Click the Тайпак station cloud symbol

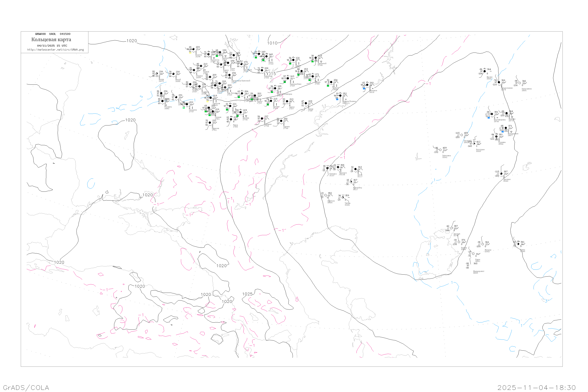coord(342,198)
